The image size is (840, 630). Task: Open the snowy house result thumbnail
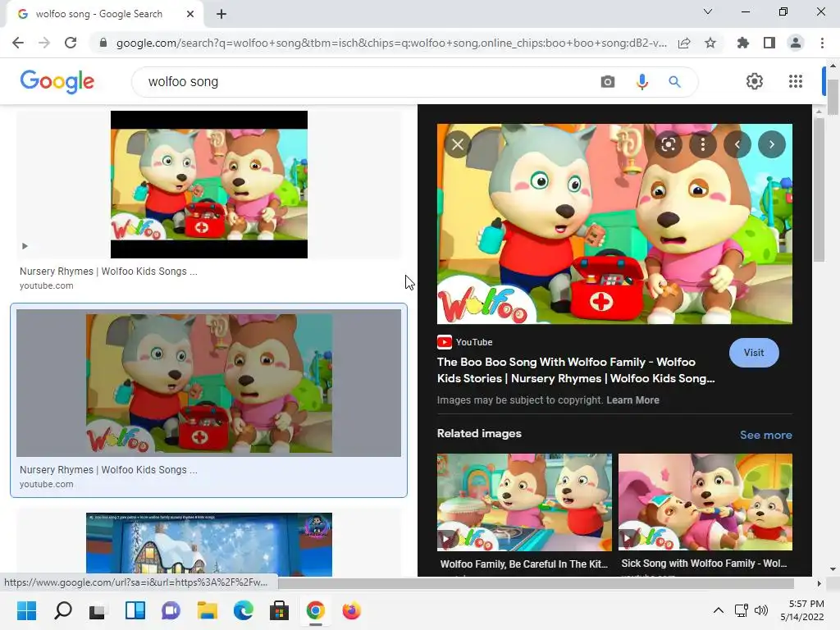(x=209, y=545)
